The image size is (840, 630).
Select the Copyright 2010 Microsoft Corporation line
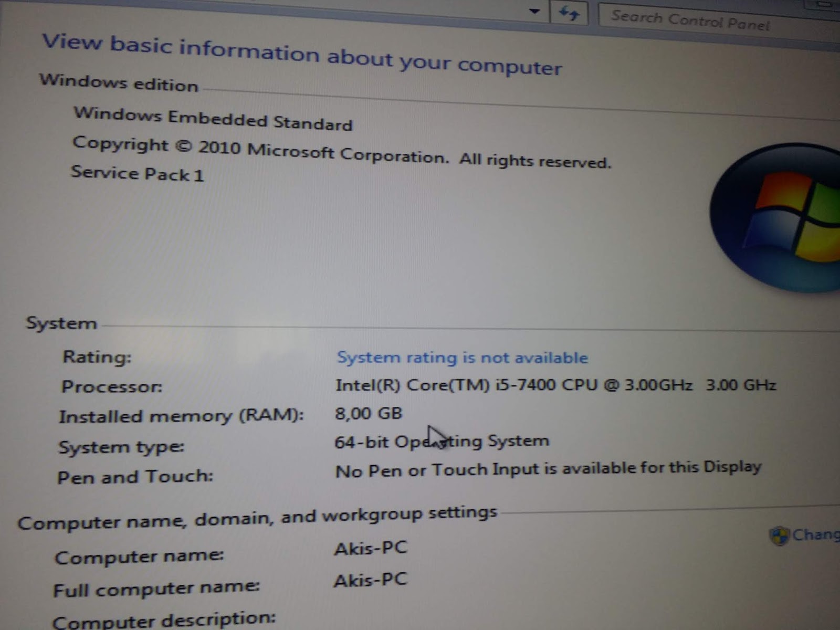tap(342, 152)
